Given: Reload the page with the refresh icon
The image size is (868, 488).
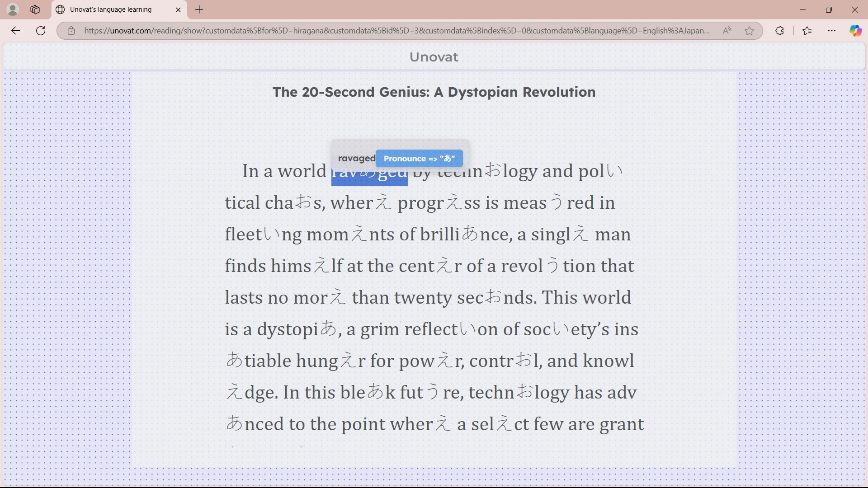Looking at the screenshot, I should point(41,31).
